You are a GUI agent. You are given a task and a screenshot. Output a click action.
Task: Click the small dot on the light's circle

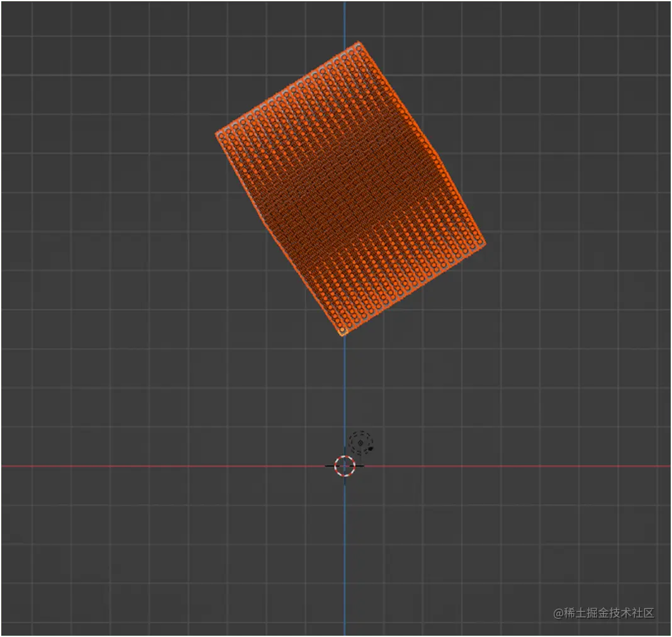371,449
